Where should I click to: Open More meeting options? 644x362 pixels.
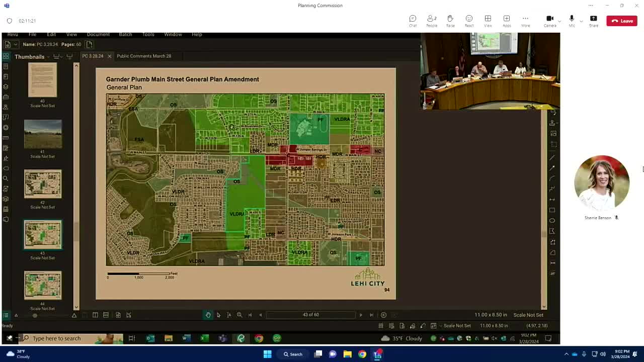click(525, 21)
